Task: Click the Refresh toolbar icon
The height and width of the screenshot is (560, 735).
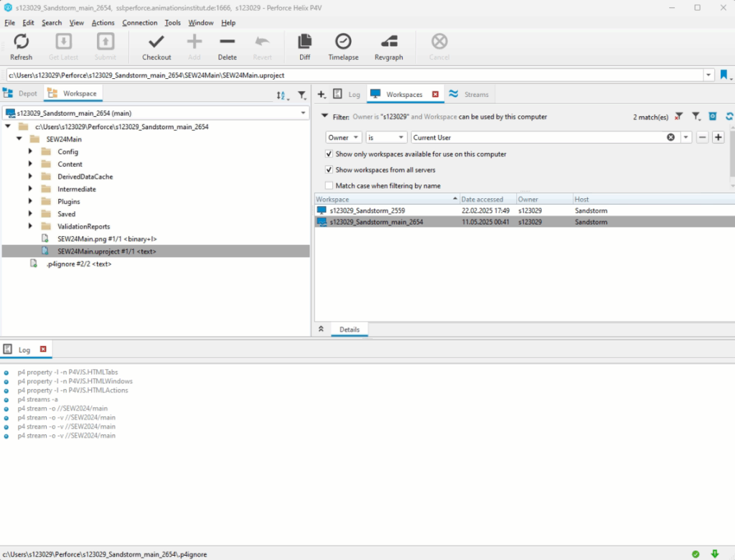Action: [x=21, y=42]
